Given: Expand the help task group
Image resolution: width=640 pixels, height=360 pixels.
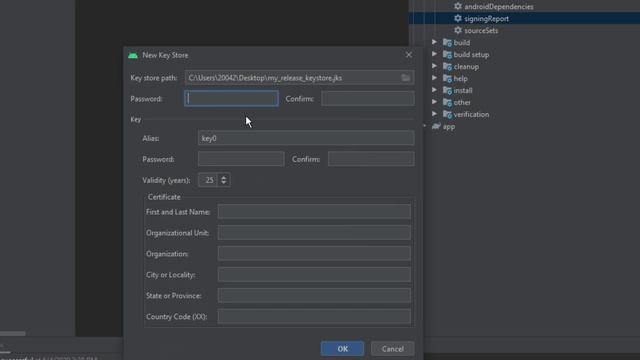Looking at the screenshot, I should click(x=434, y=78).
